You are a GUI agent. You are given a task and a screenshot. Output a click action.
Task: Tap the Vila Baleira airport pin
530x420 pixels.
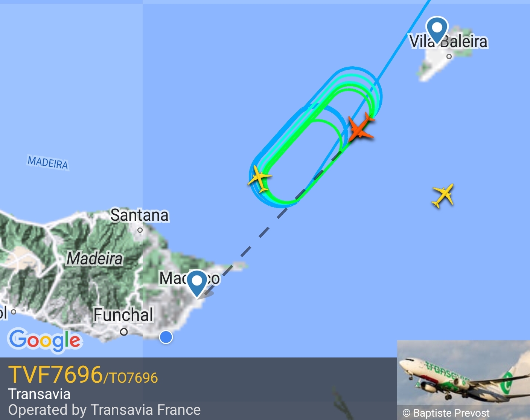click(437, 31)
